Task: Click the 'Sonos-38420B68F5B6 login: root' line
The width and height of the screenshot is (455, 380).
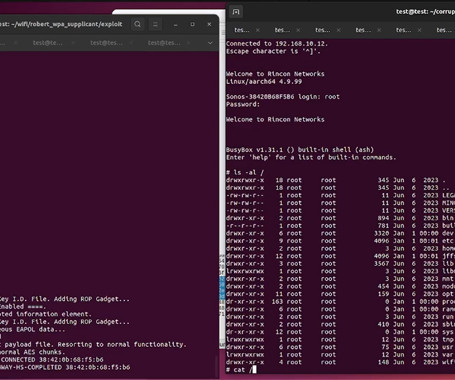Action: click(x=283, y=97)
